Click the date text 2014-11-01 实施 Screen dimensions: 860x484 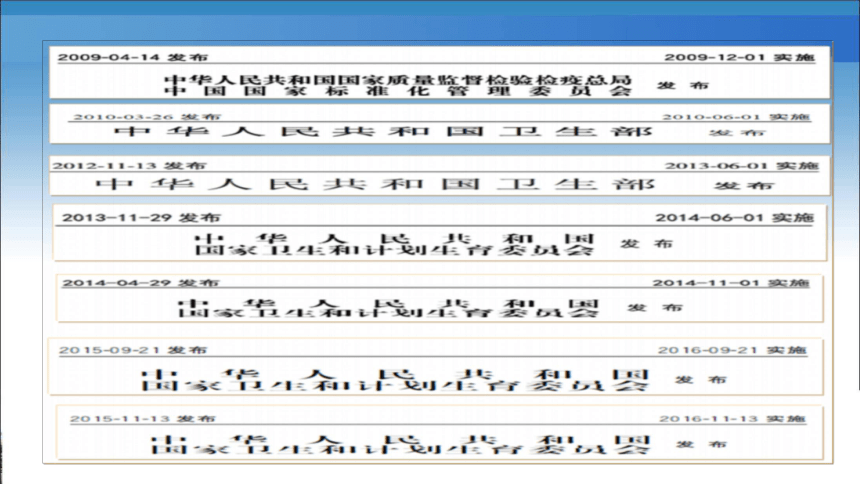[731, 283]
